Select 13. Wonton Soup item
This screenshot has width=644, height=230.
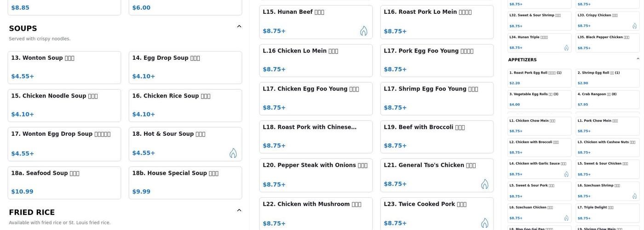tap(64, 67)
